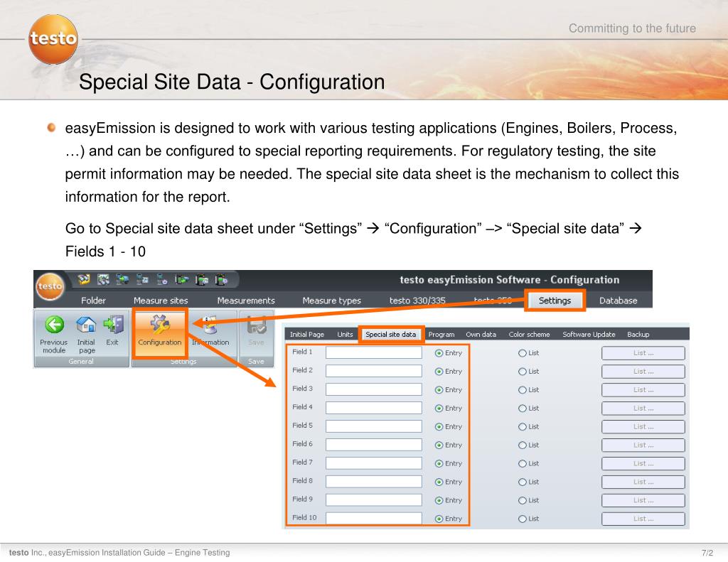
Task: Select Entry option for Field 1
Action: 439,353
